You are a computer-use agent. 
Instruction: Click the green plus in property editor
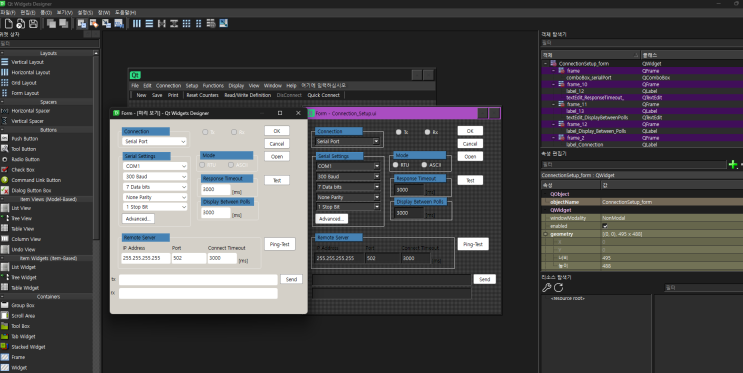(x=733, y=164)
